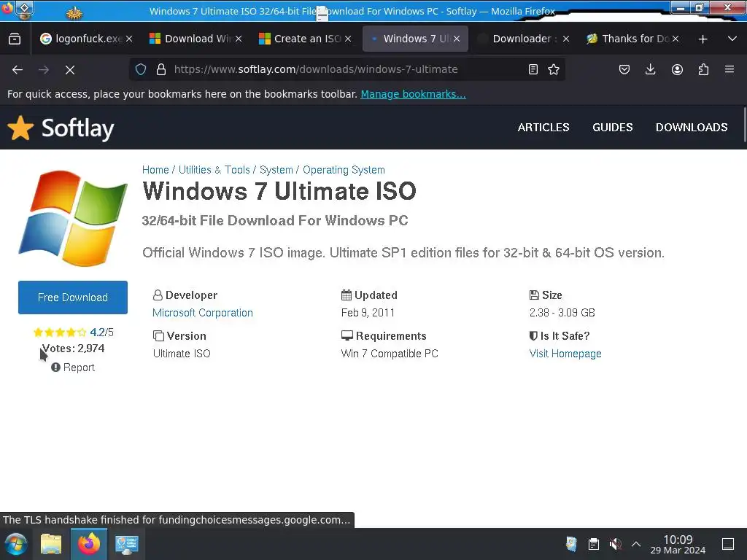Open the Microsoft Corporation developer link

coord(203,313)
